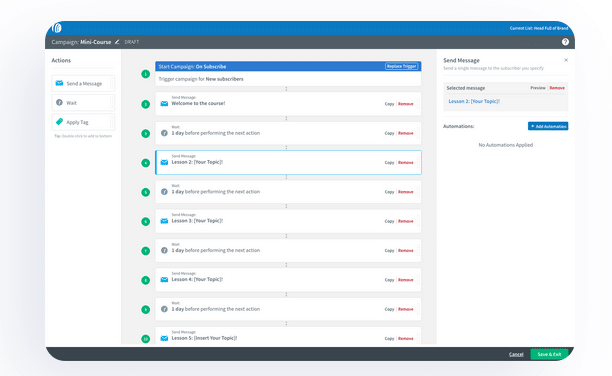Select green step marker 6
The image size is (612, 376).
coord(146,221)
